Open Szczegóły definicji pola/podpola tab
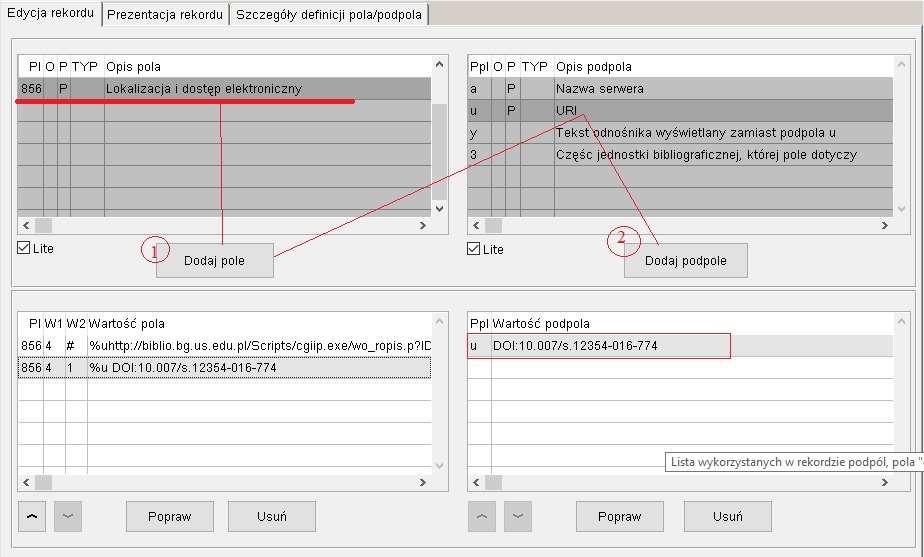Viewport: 924px width, 557px height. (329, 15)
